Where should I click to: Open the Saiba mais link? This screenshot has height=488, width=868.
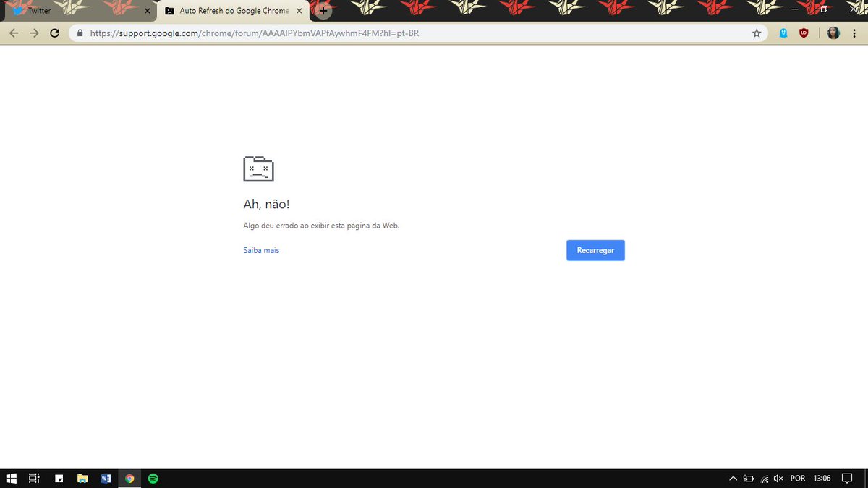261,250
